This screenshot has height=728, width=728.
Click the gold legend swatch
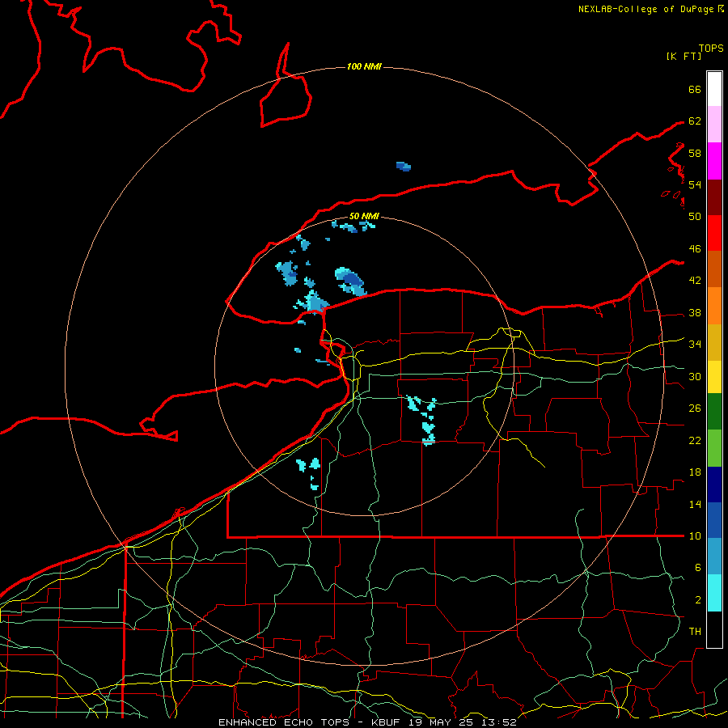click(714, 342)
